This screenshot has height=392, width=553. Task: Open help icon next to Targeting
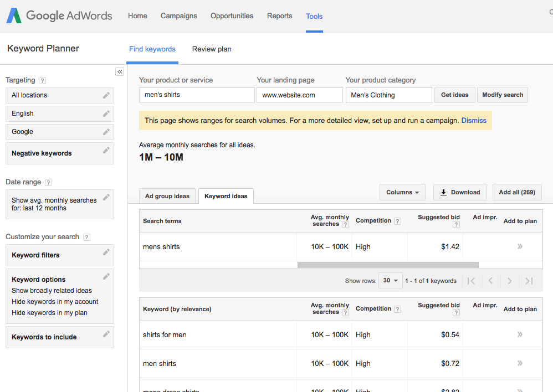42,80
